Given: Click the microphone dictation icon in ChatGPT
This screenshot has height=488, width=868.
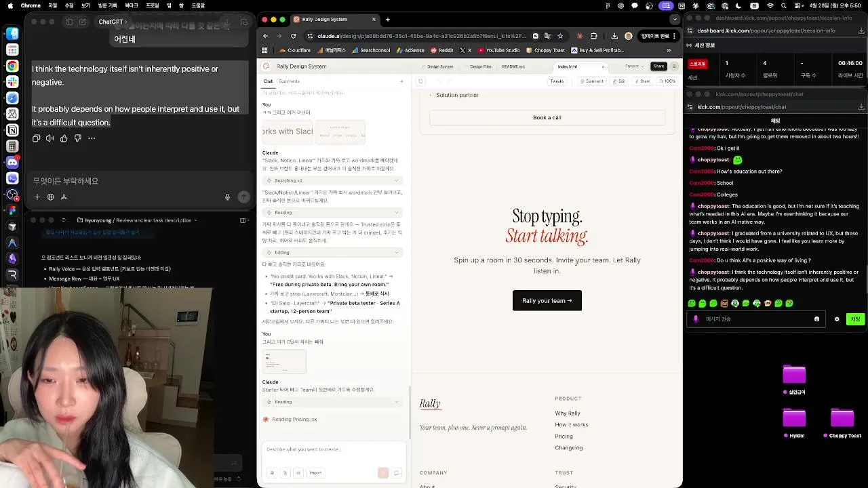Looking at the screenshot, I should 228,197.
